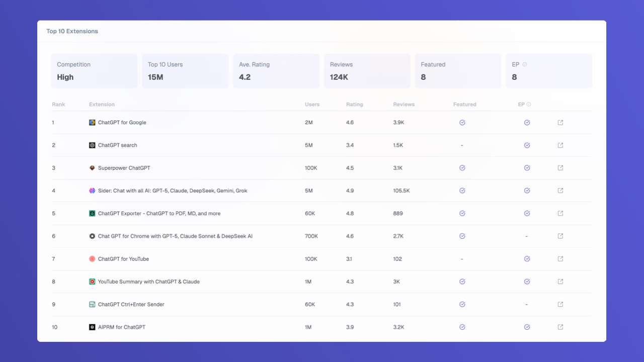Click EP badge for AIPRM for ChatGPT

[527, 327]
